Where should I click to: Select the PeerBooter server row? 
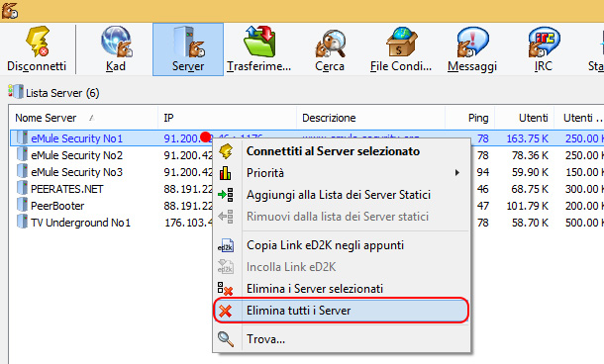coord(57,206)
